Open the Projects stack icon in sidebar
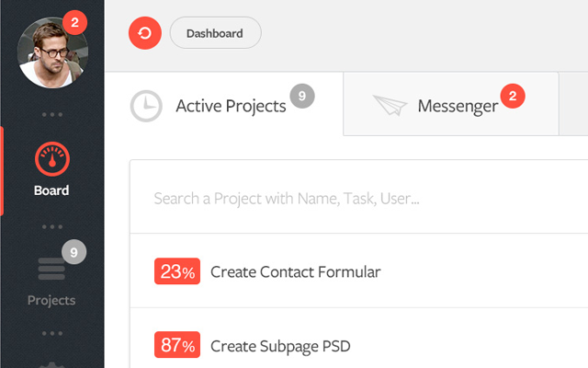This screenshot has width=588, height=368. coord(51,270)
